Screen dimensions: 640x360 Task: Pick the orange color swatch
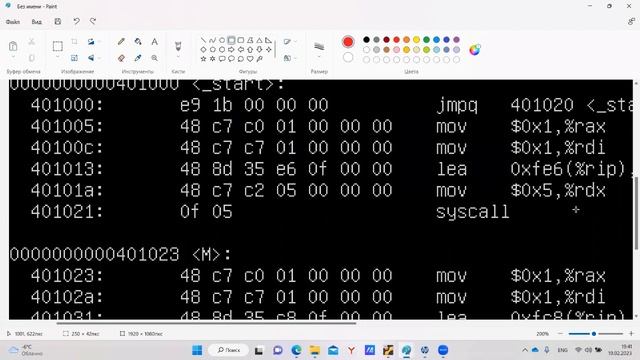point(406,40)
